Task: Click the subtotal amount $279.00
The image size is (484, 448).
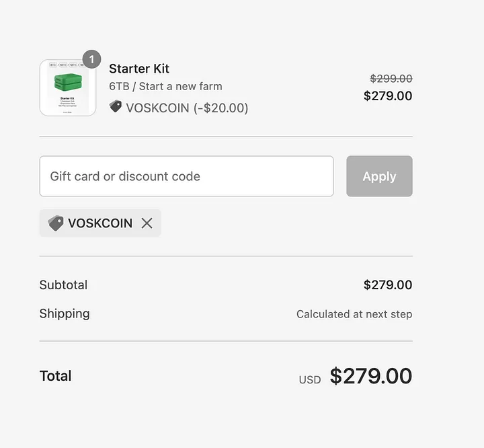Action: coord(388,285)
